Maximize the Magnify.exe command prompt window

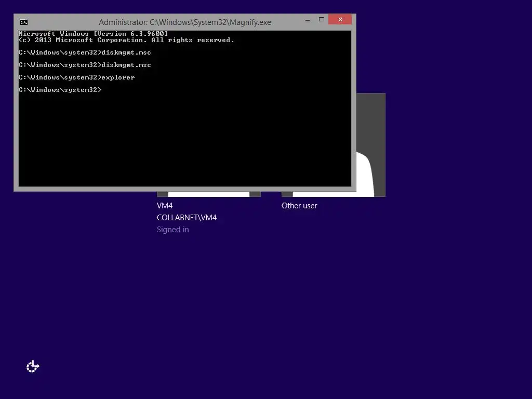coord(321,20)
